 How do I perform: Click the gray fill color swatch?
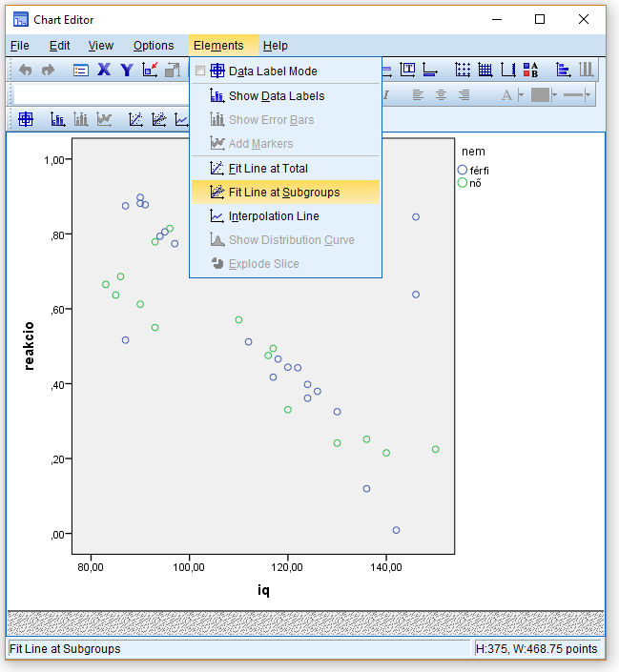point(540,94)
